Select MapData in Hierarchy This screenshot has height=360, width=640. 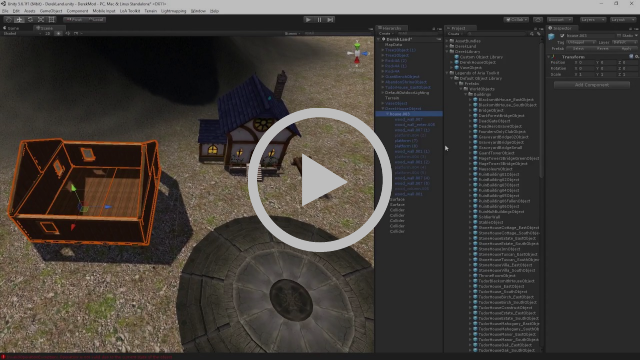[x=393, y=44]
